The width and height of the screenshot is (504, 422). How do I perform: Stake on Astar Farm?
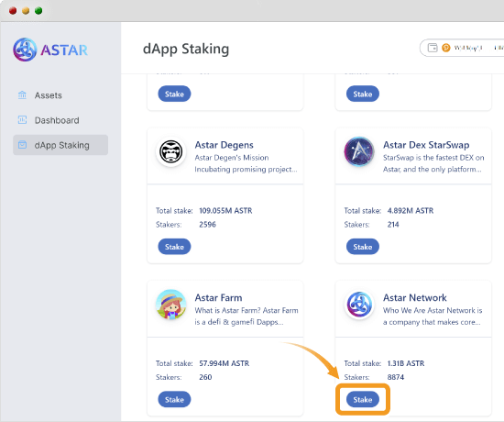(174, 399)
